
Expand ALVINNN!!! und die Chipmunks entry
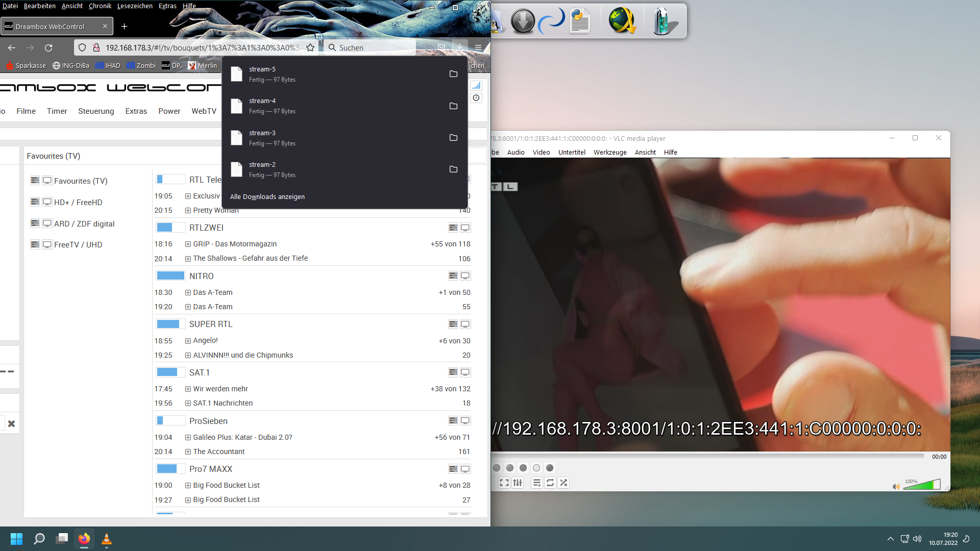[x=188, y=355]
